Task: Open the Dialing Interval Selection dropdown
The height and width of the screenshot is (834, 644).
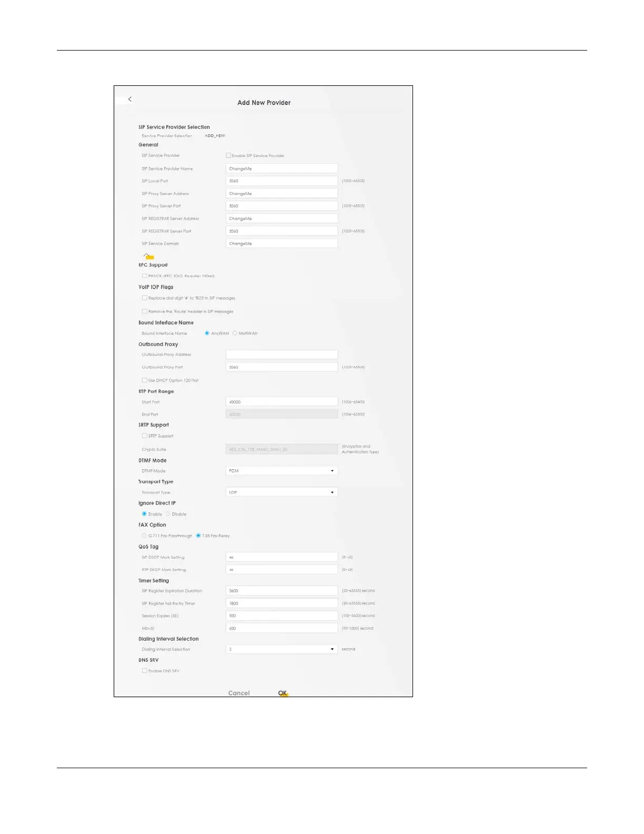Action: (x=281, y=649)
